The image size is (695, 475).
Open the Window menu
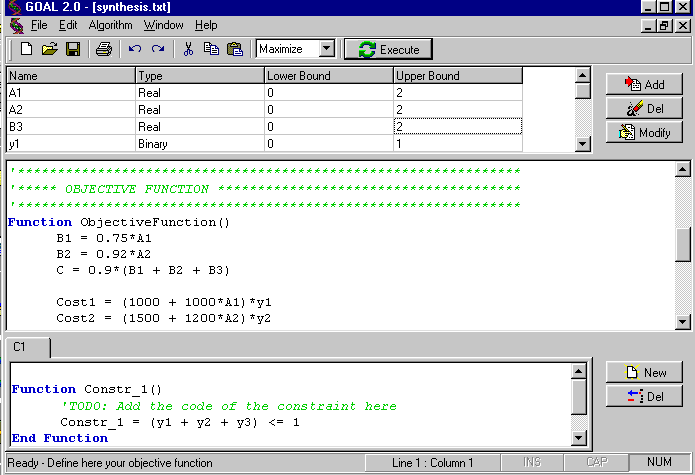tap(164, 25)
